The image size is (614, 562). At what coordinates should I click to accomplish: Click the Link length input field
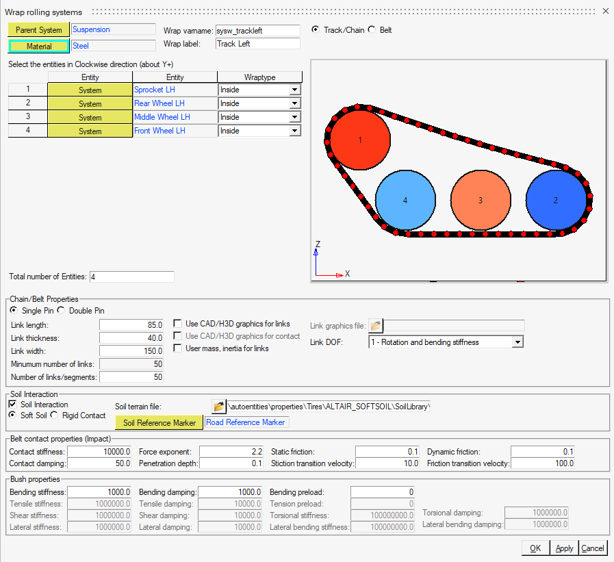pyautogui.click(x=131, y=324)
